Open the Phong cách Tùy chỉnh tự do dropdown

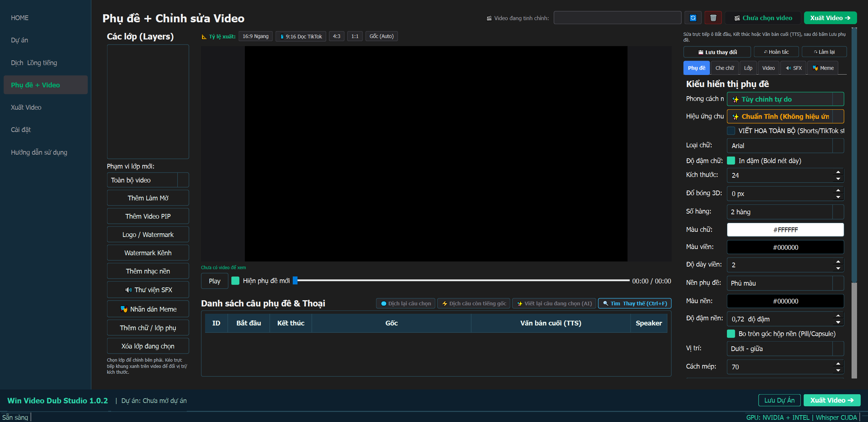click(x=785, y=99)
